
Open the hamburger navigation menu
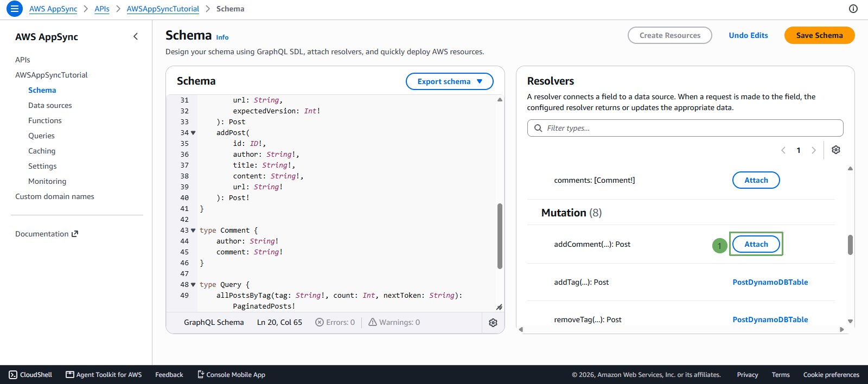15,9
